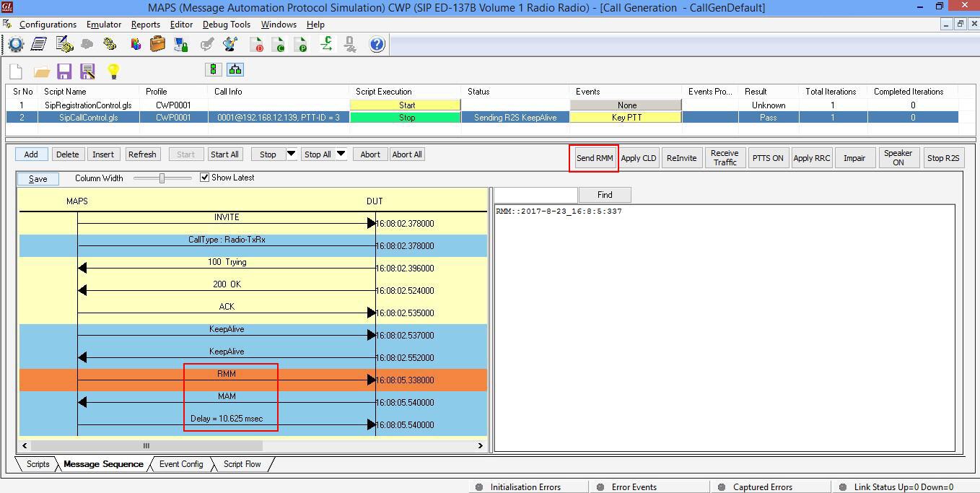Click the document icon with red D

256,45
